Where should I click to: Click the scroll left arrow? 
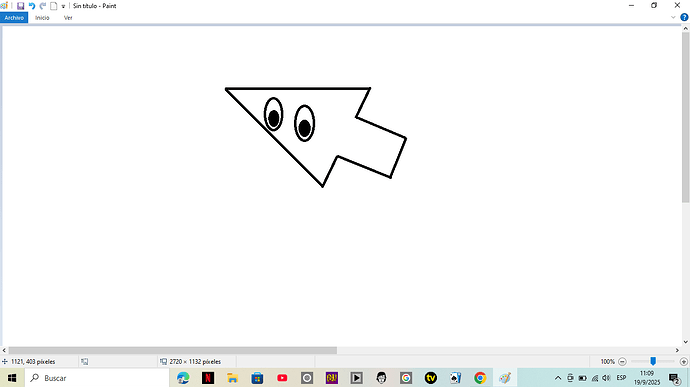coord(4,350)
